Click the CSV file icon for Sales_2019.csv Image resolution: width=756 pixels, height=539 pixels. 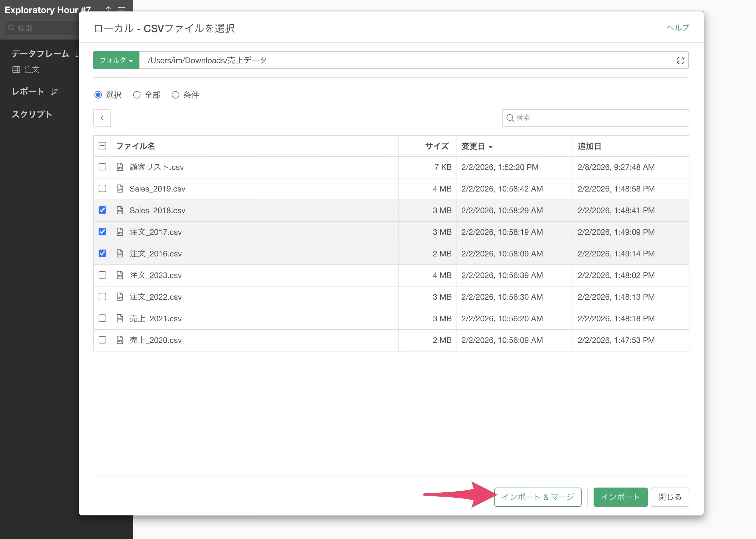click(120, 188)
